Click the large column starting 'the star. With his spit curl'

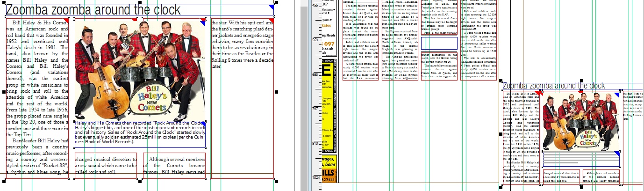[242, 99]
